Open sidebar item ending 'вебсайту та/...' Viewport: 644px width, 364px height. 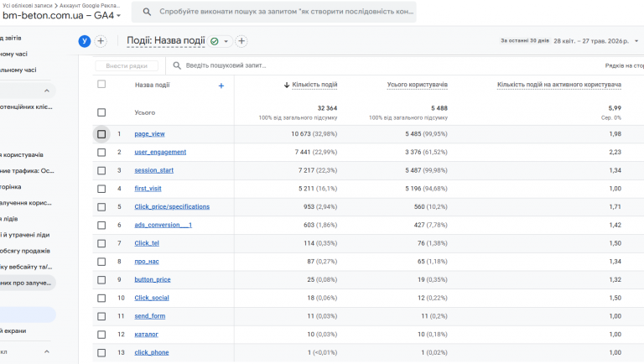point(26,267)
